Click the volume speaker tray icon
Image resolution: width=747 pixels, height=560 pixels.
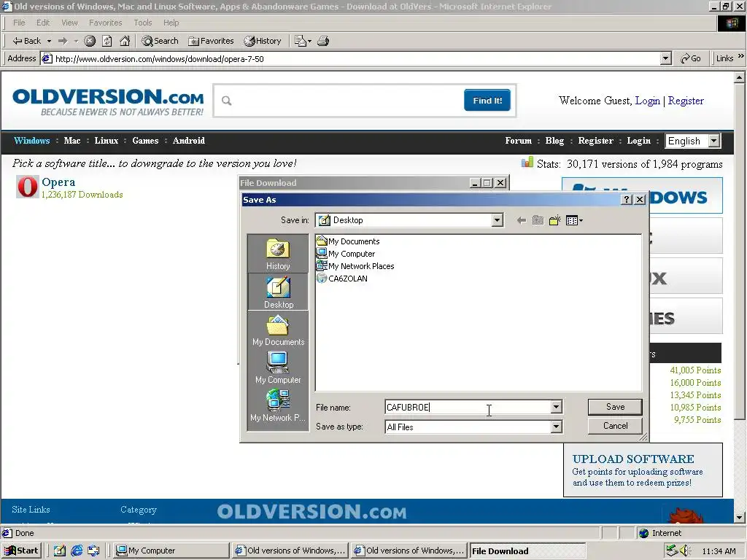686,551
